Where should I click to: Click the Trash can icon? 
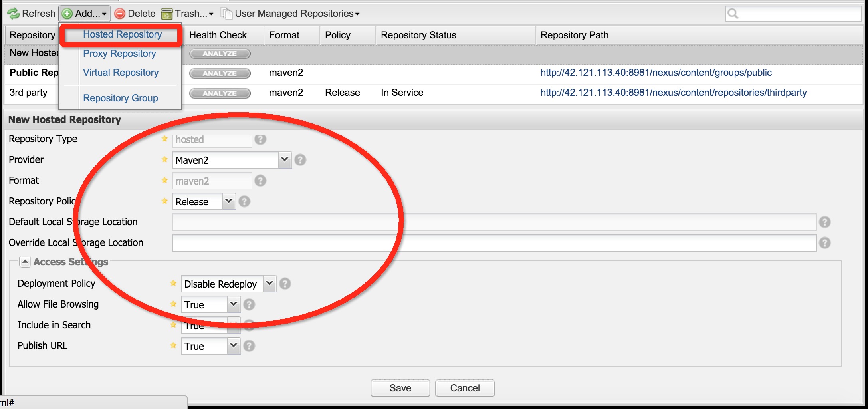point(166,14)
